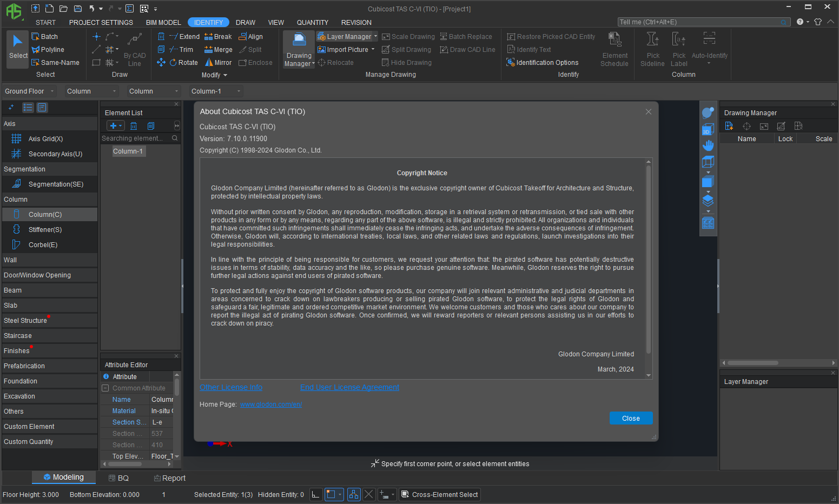Viewport: 839px width, 504px height.
Task: Select the Point draw tool icon
Action: [x=96, y=37]
